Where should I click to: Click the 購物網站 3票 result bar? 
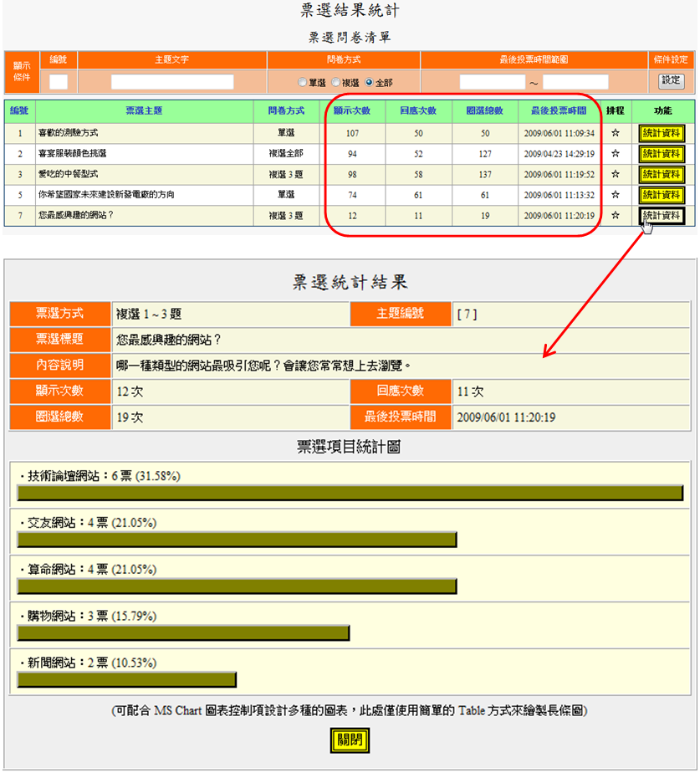(x=183, y=633)
